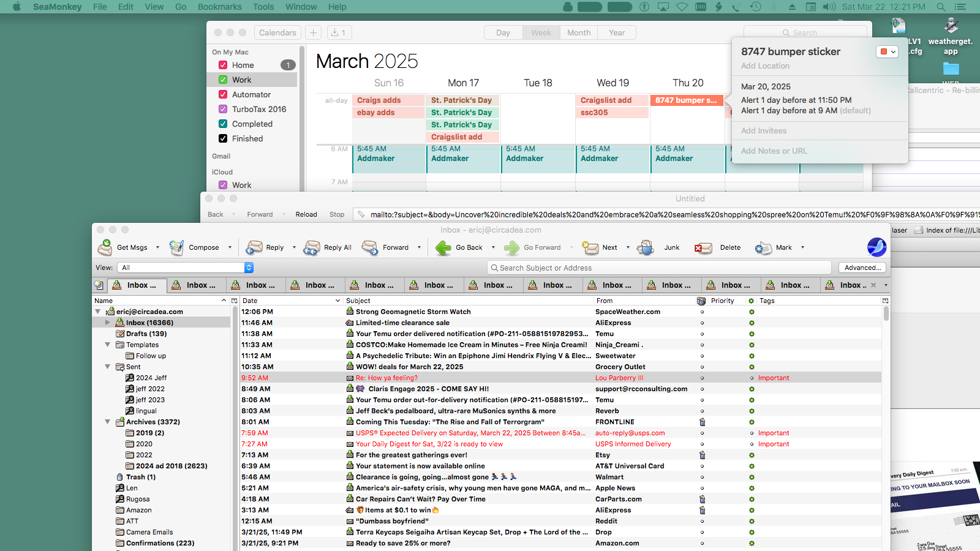Expand the Inbox (16366) folder
This screenshot has height=551, width=980.
pos(107,323)
